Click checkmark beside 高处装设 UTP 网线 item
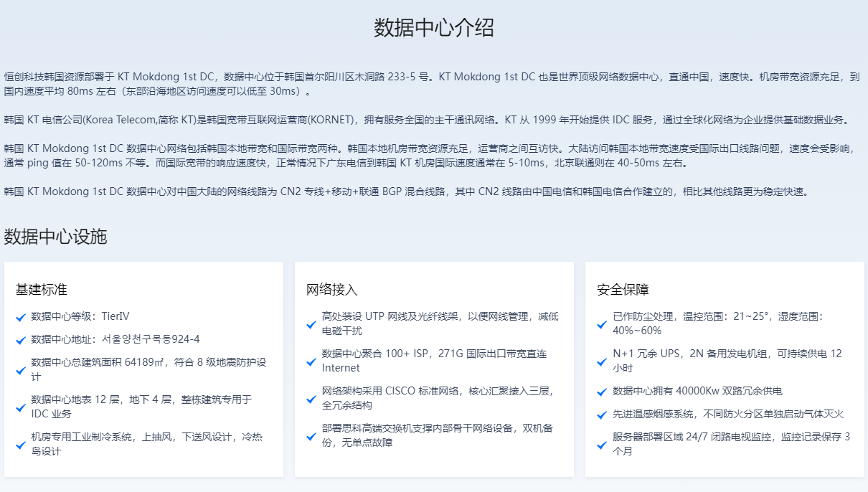 click(x=311, y=323)
